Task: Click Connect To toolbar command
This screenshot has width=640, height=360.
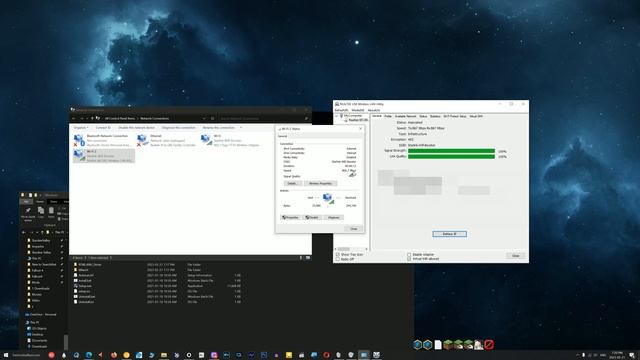Action: coord(103,128)
